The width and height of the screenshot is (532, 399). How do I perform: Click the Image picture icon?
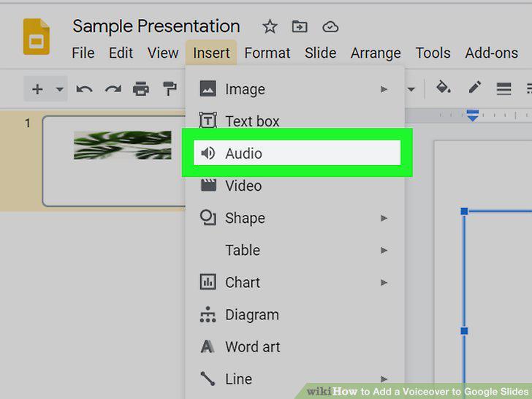click(208, 89)
